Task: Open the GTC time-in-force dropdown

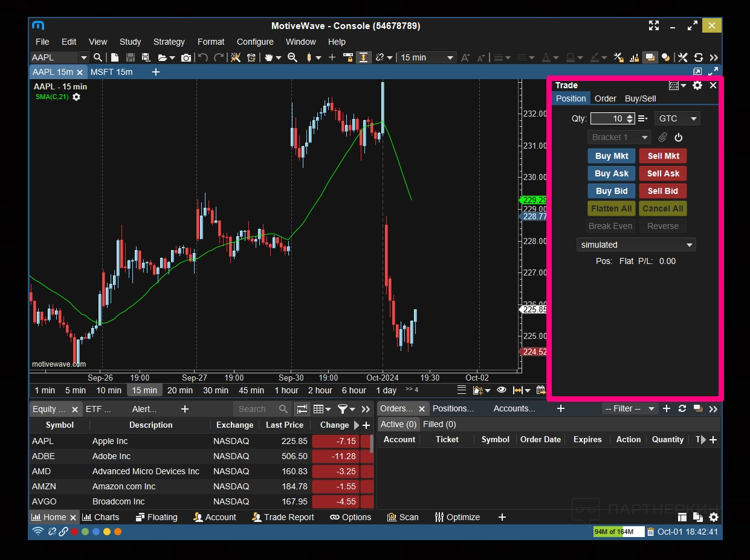Action: click(676, 118)
